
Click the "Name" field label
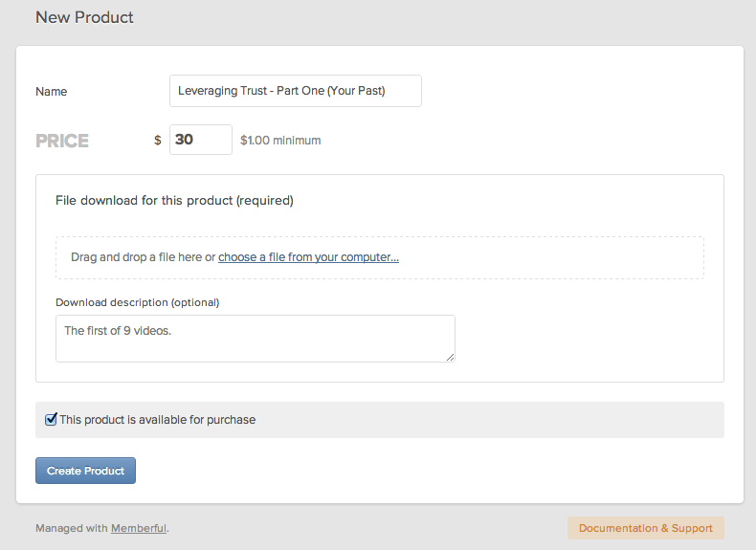click(x=52, y=92)
